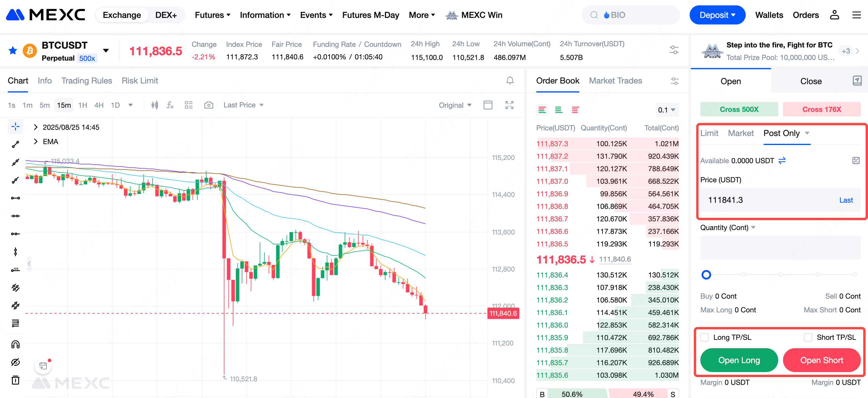
Task: Click the price alert bell icon
Action: [x=510, y=81]
